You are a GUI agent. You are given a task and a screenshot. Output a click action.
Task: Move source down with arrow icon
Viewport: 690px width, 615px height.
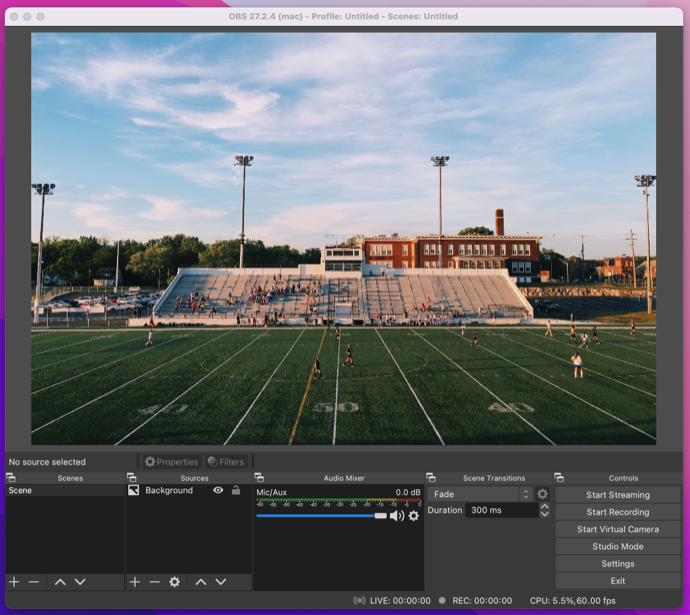(x=220, y=582)
